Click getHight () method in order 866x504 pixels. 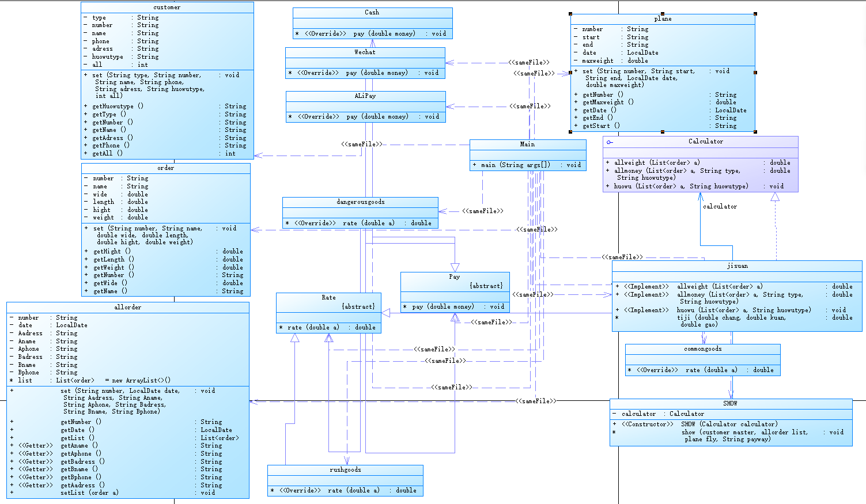coord(164,251)
